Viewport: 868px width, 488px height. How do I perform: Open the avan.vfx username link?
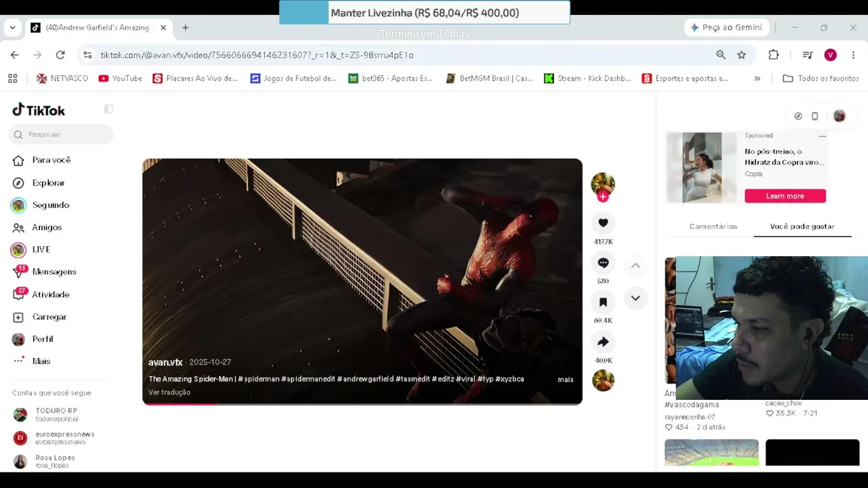165,363
